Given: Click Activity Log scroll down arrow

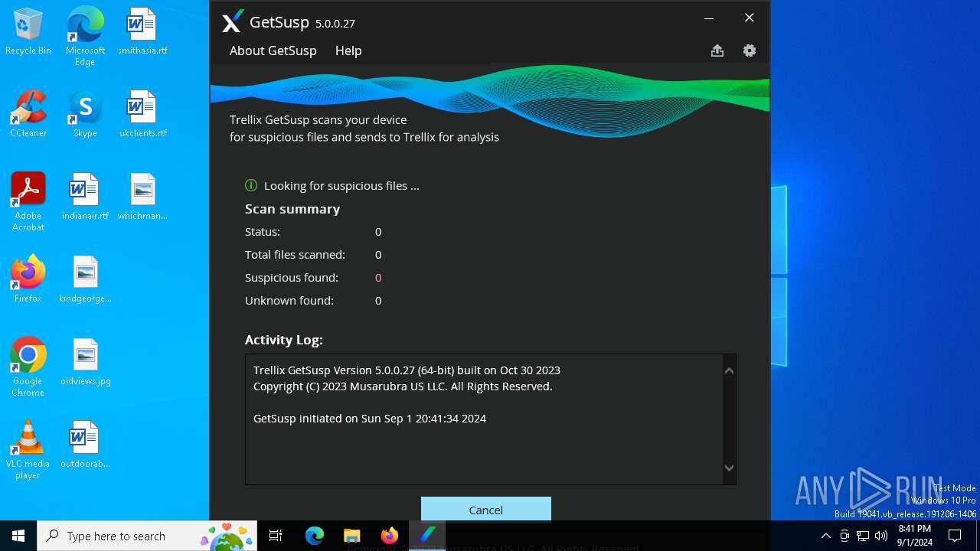Looking at the screenshot, I should click(x=729, y=468).
